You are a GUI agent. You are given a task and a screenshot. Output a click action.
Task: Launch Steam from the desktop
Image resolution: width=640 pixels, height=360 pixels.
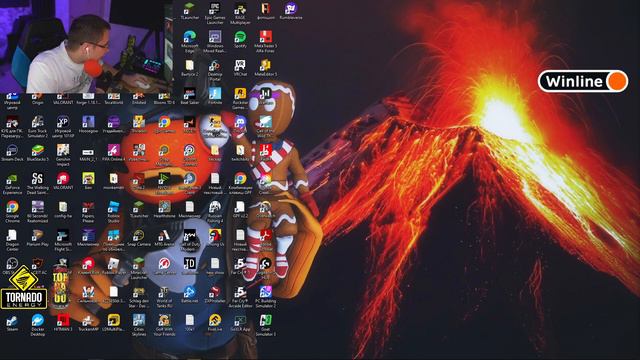pyautogui.click(x=12, y=322)
